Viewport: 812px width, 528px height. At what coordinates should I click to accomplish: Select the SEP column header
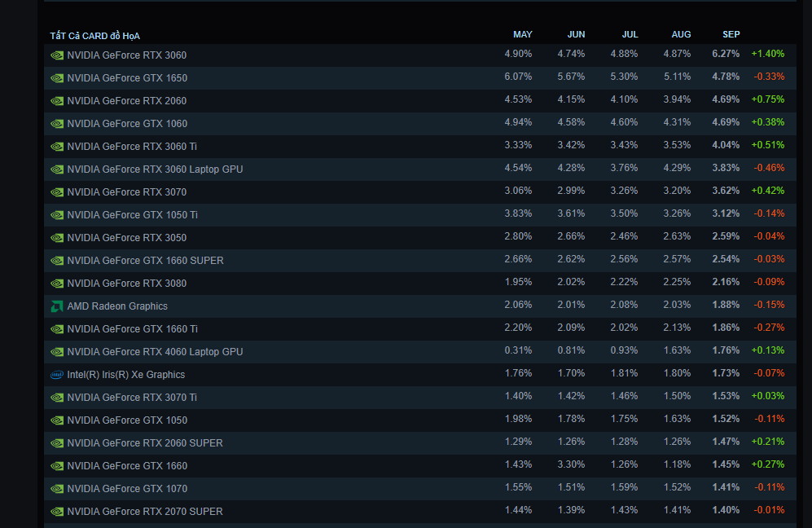tap(731, 34)
